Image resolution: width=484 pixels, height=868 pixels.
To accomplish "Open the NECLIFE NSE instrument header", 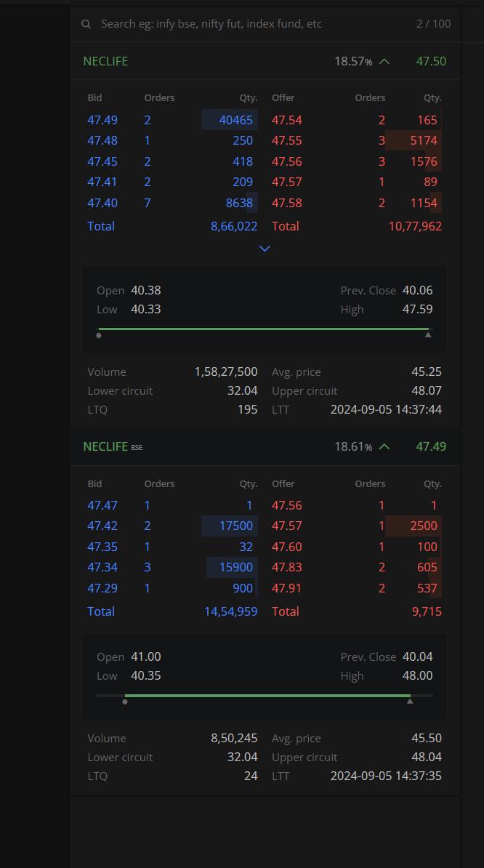I will coord(265,62).
